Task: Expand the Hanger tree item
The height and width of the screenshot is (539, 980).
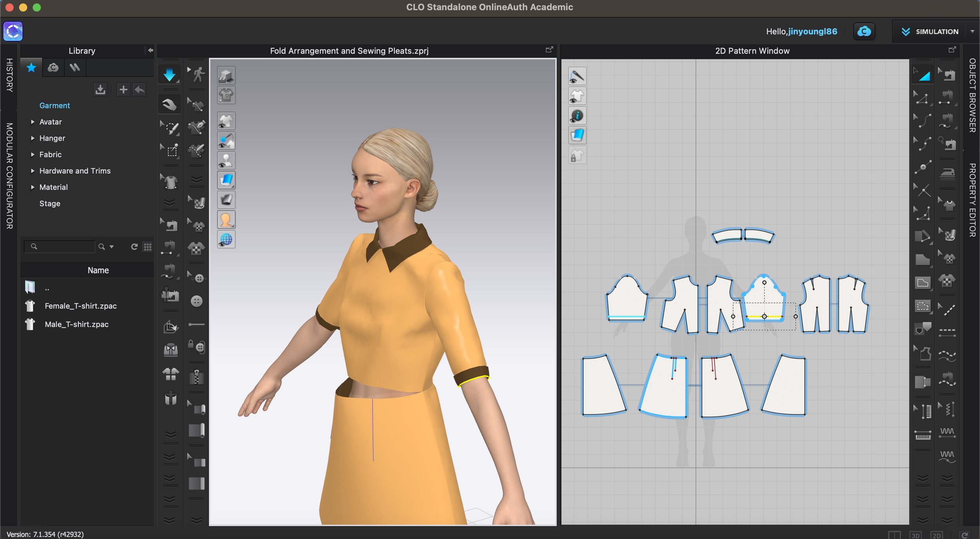Action: (x=33, y=138)
